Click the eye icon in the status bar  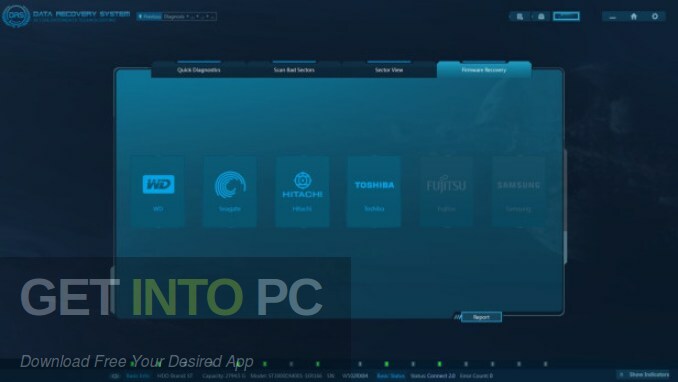[x=115, y=376]
